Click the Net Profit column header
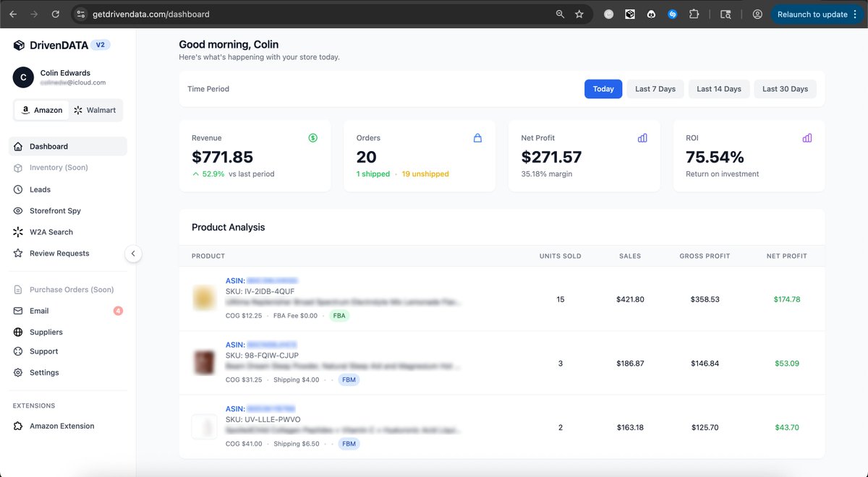Viewport: 868px width, 477px height. point(787,256)
